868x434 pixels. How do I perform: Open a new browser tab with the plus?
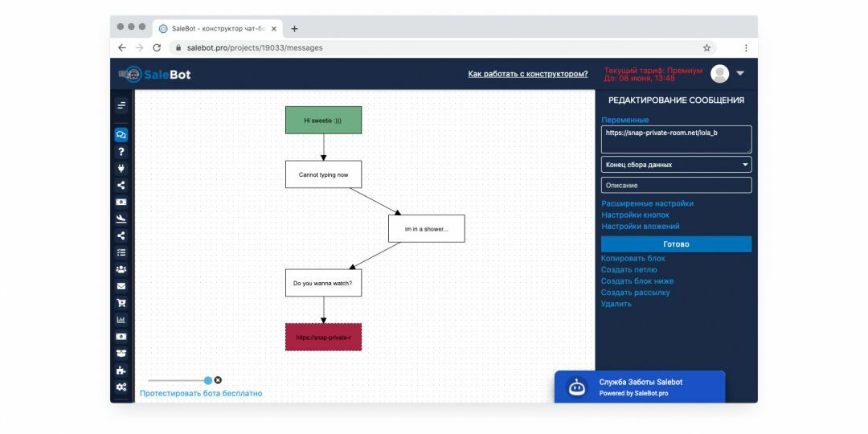coord(294,29)
